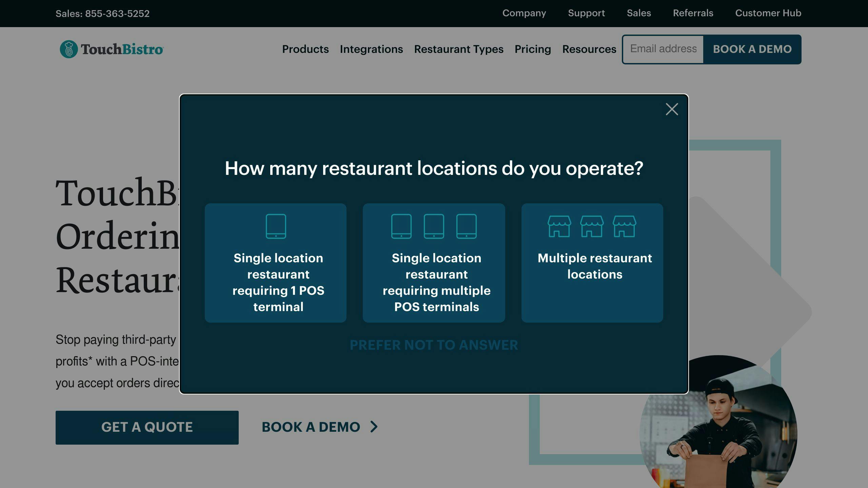Close the restaurant locations popup

[x=672, y=109]
